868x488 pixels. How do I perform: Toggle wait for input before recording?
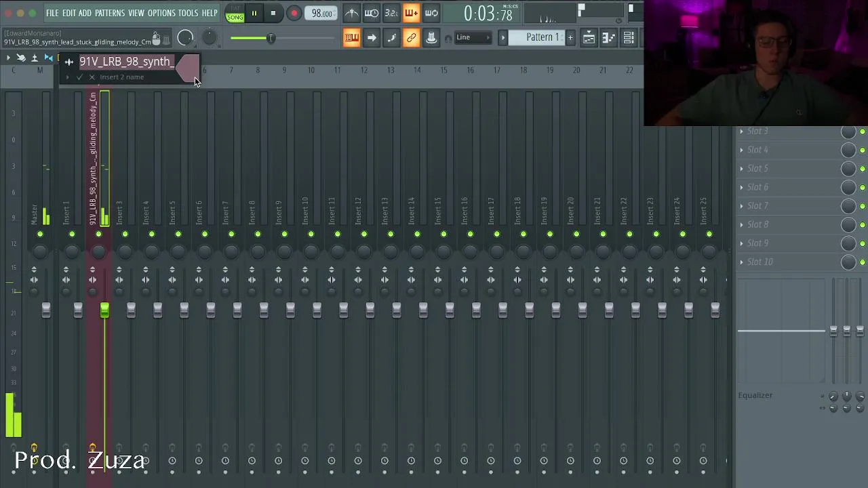click(372, 13)
